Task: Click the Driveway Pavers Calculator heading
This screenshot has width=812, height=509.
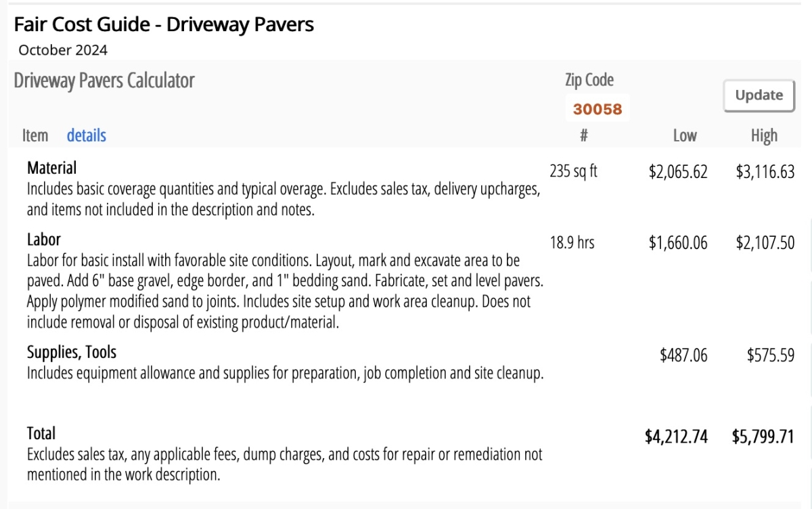Action: pos(104,81)
